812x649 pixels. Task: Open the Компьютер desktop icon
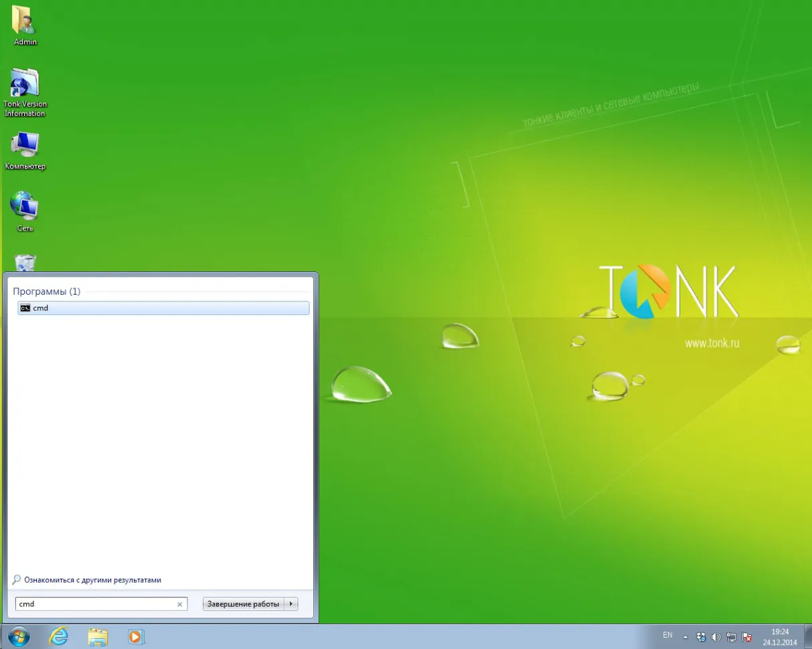click(25, 151)
